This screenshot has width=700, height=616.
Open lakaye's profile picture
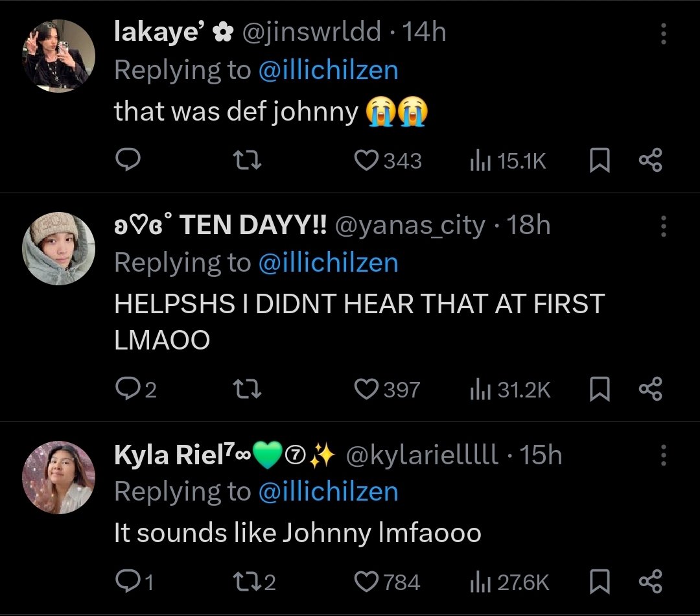pos(59,56)
